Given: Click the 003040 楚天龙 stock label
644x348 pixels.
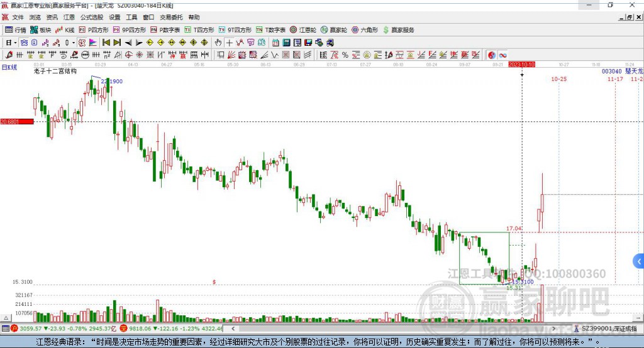Looking at the screenshot, I should (622, 71).
